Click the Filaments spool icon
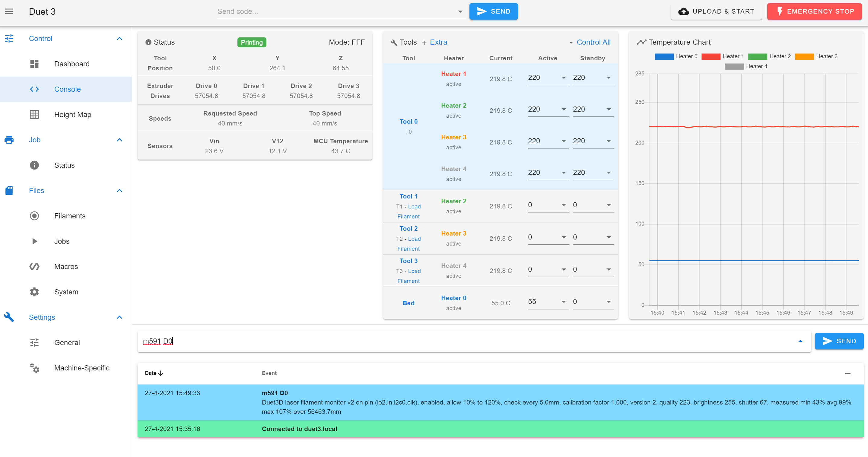 coord(34,216)
